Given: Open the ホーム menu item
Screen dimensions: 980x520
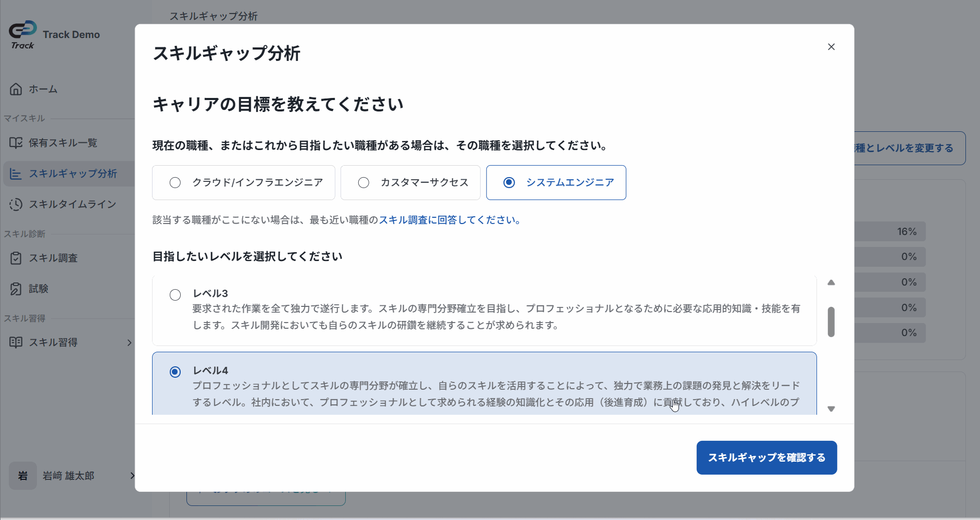Looking at the screenshot, I should coord(43,89).
